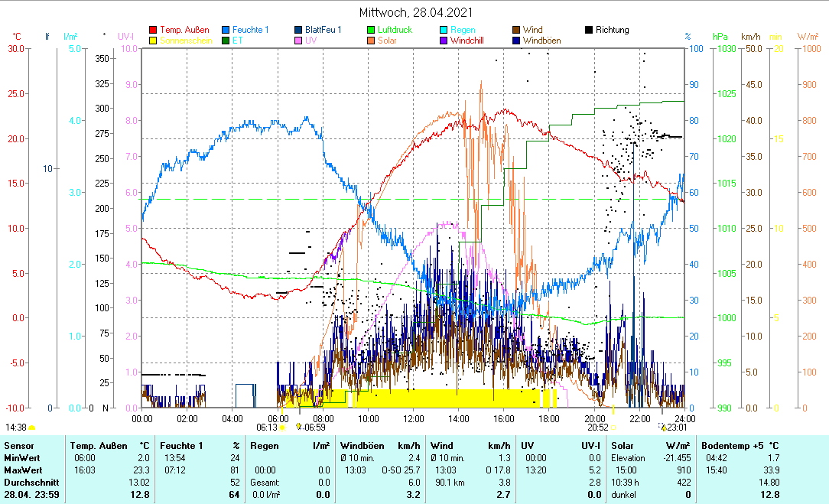The height and width of the screenshot is (504, 829).
Task: Click the brown Wind legend square
Action: (516, 30)
